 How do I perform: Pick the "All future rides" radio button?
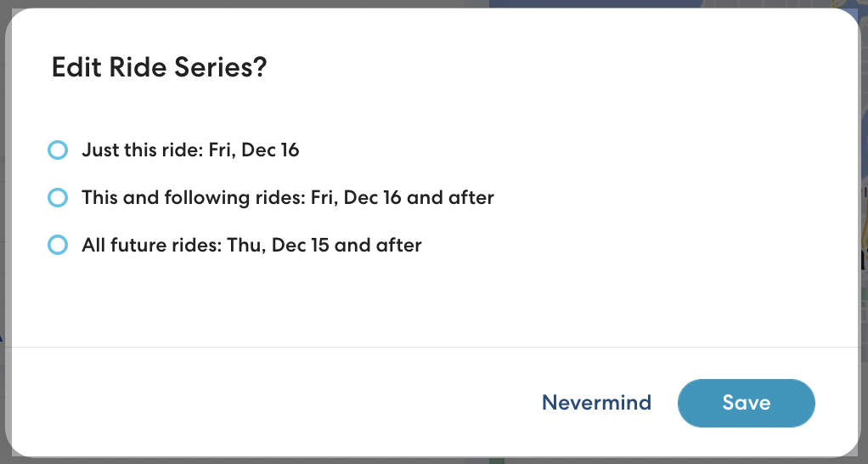pos(58,246)
